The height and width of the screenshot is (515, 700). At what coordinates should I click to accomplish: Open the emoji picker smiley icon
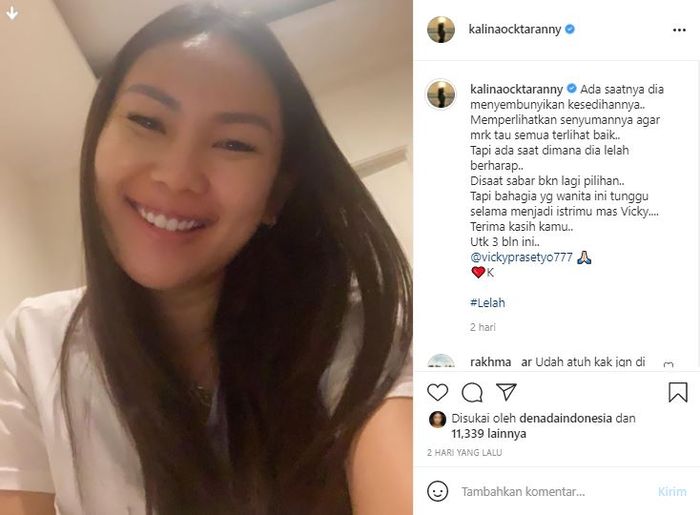437,491
